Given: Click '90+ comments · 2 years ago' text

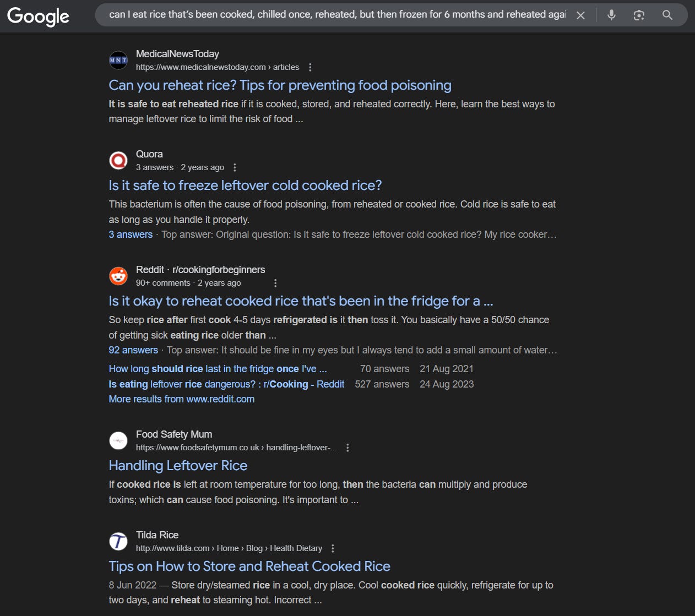Looking at the screenshot, I should tap(188, 283).
